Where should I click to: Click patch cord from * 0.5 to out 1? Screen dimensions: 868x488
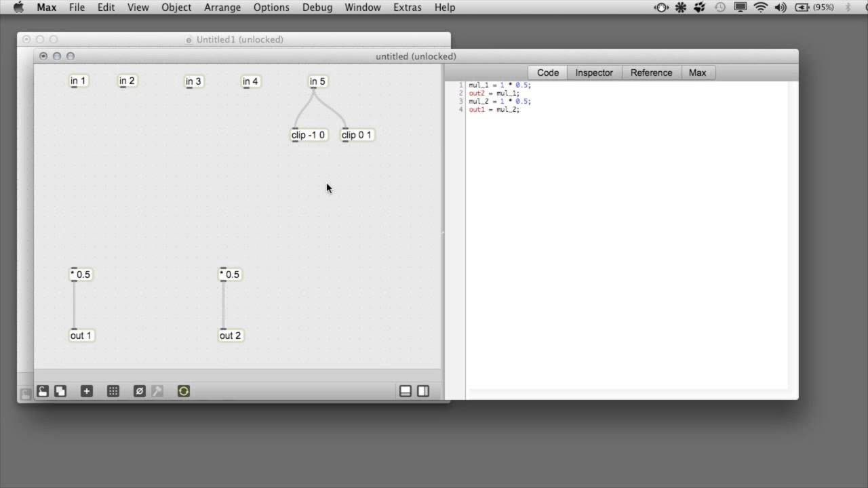(x=75, y=305)
